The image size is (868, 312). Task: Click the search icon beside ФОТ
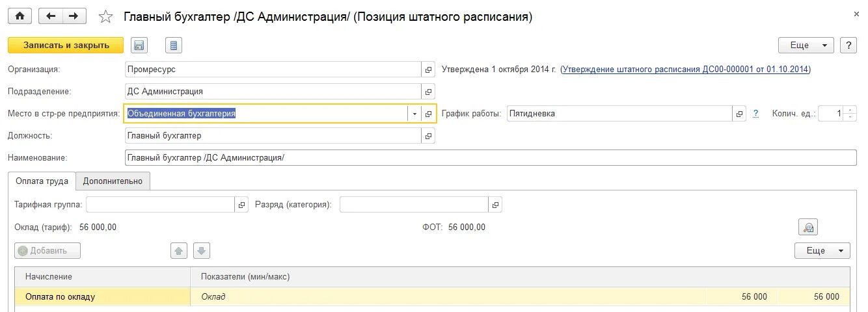point(808,227)
